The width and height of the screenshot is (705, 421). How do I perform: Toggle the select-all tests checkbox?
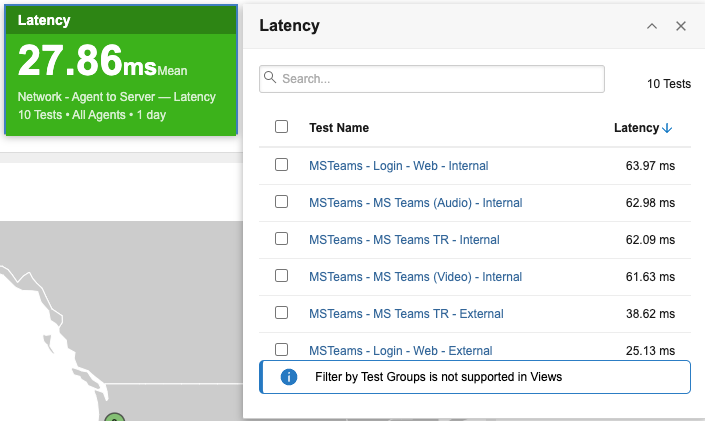(x=282, y=127)
